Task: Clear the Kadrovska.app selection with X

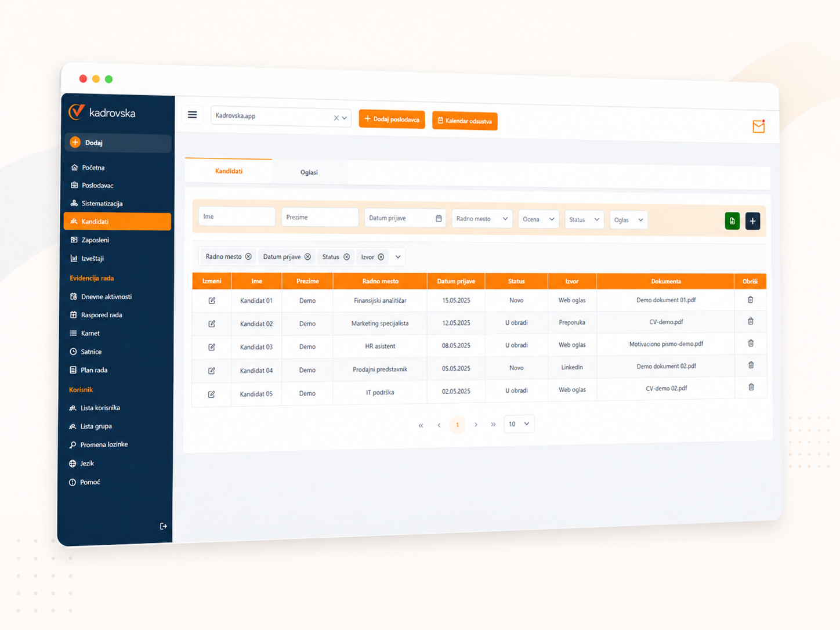Action: [x=336, y=118]
